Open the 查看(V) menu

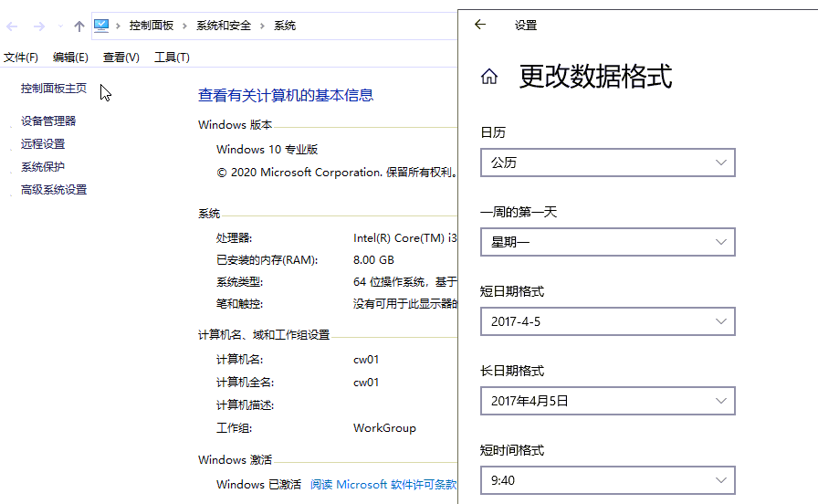[x=121, y=58]
